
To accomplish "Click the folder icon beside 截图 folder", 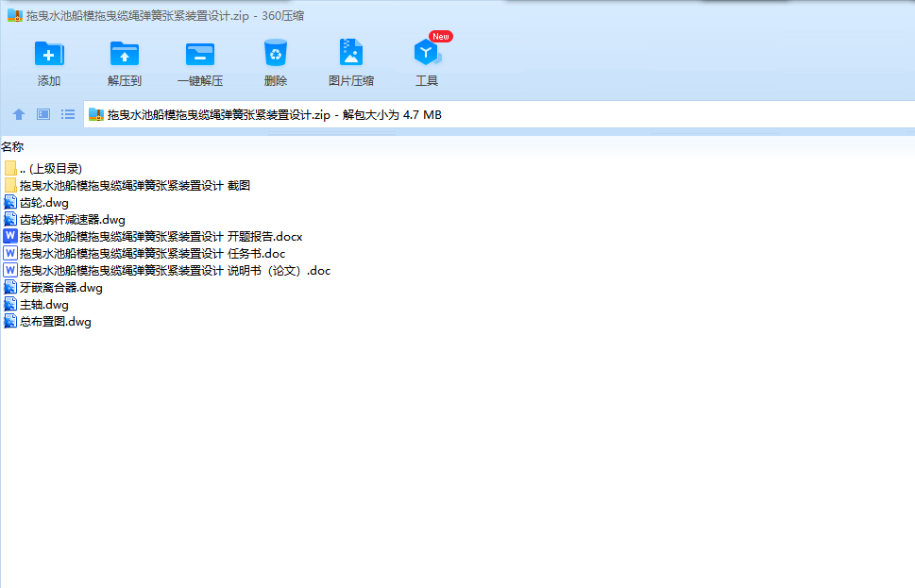I will [10, 186].
